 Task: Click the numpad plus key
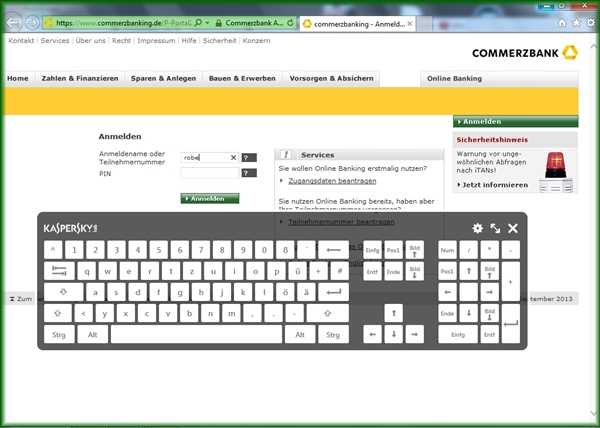511,282
